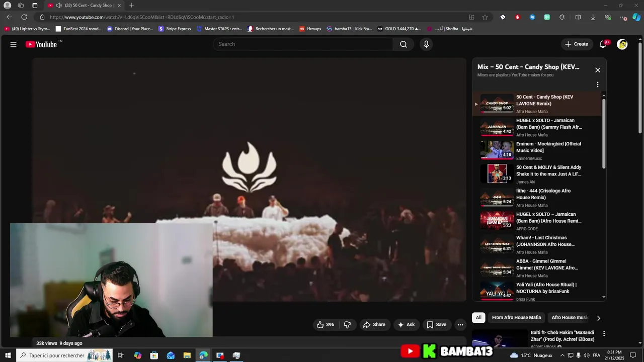Select the All filter chip
This screenshot has width=644, height=362.
pos(478,318)
